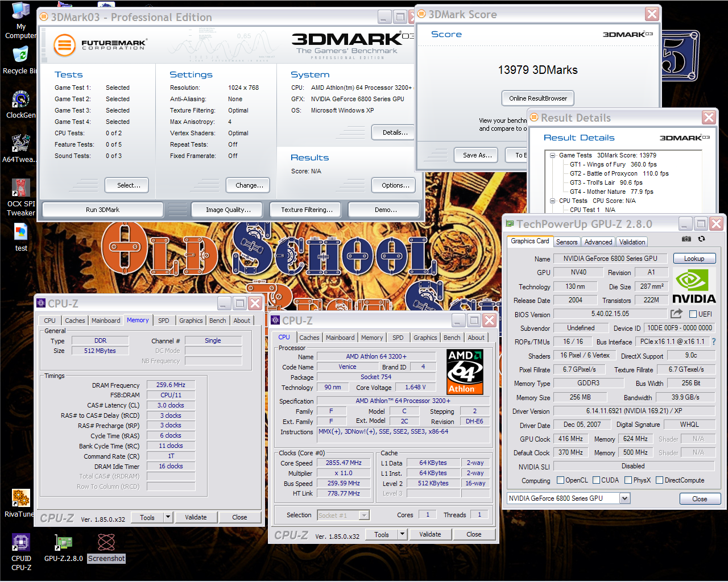The width and height of the screenshot is (728, 582).
Task: Click the GPU-Z refresh icon
Action: pyautogui.click(x=702, y=239)
